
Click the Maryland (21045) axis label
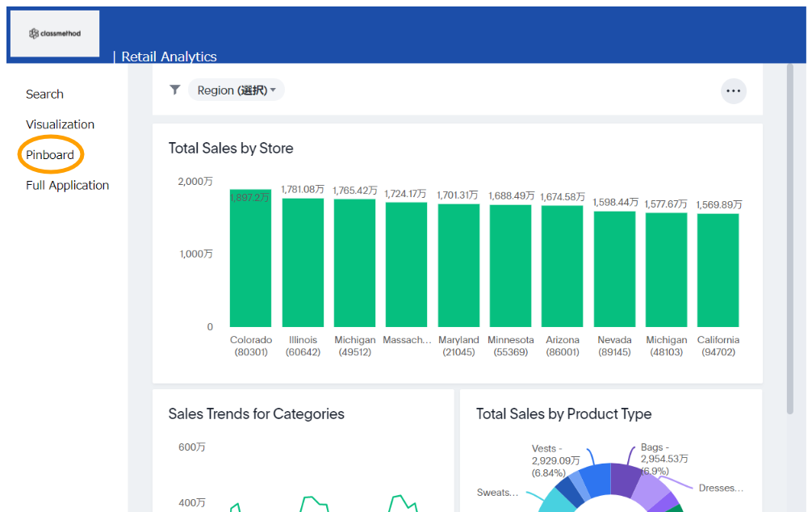pos(458,346)
